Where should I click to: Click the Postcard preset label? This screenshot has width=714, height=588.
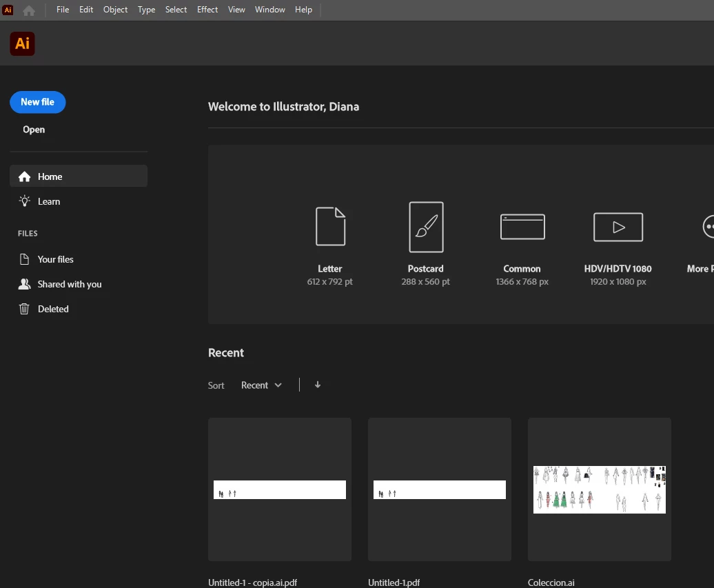(426, 269)
